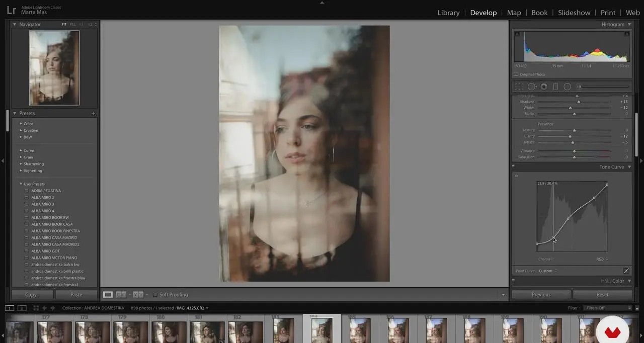Toggle shadow clipping indicator in histogram

(x=517, y=34)
